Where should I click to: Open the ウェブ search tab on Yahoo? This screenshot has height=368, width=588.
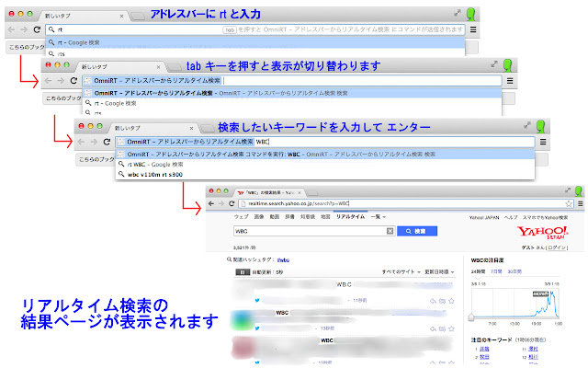coord(241,217)
